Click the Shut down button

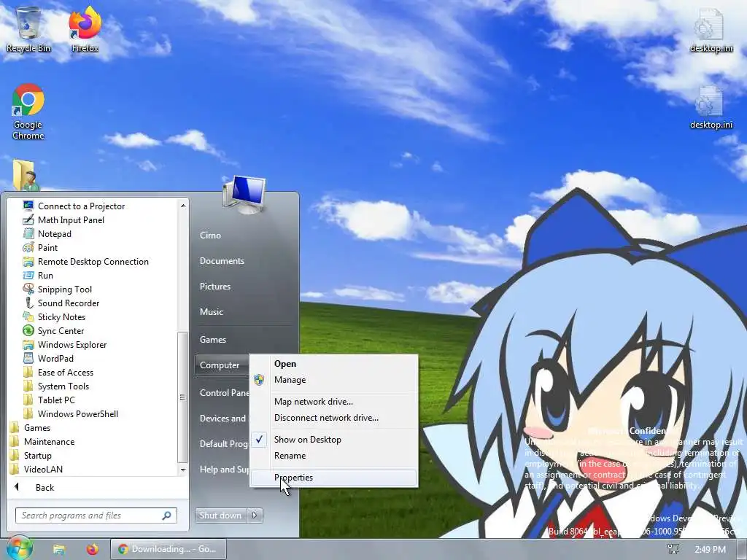pyautogui.click(x=221, y=515)
